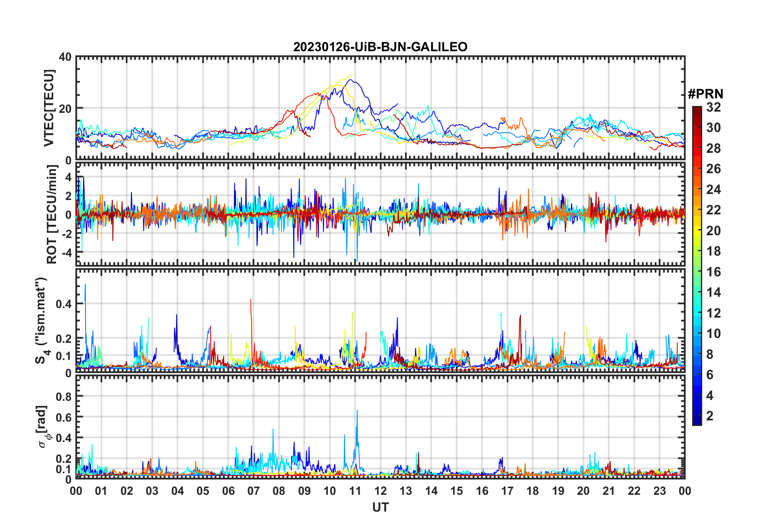The image size is (761, 532).
Task: Click sigma phi tick label 0.6
Action: (x=64, y=418)
